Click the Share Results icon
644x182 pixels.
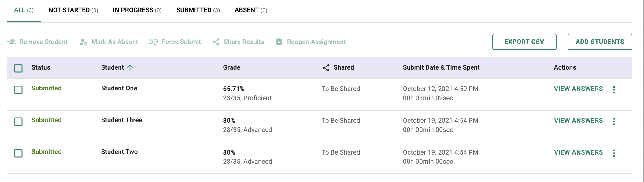click(216, 42)
